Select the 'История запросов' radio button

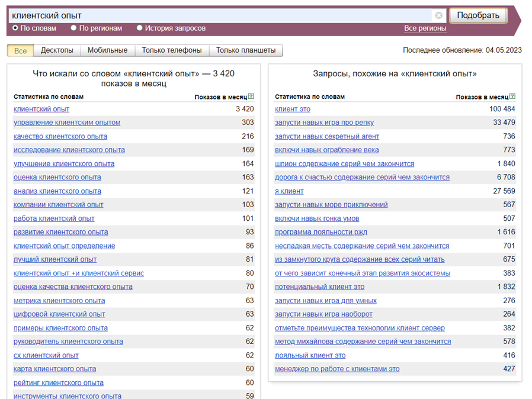tap(139, 28)
